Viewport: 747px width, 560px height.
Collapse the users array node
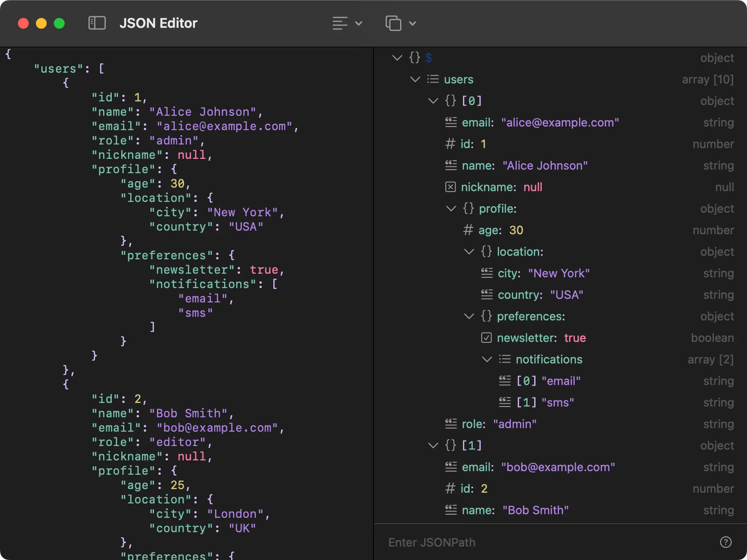pos(414,79)
